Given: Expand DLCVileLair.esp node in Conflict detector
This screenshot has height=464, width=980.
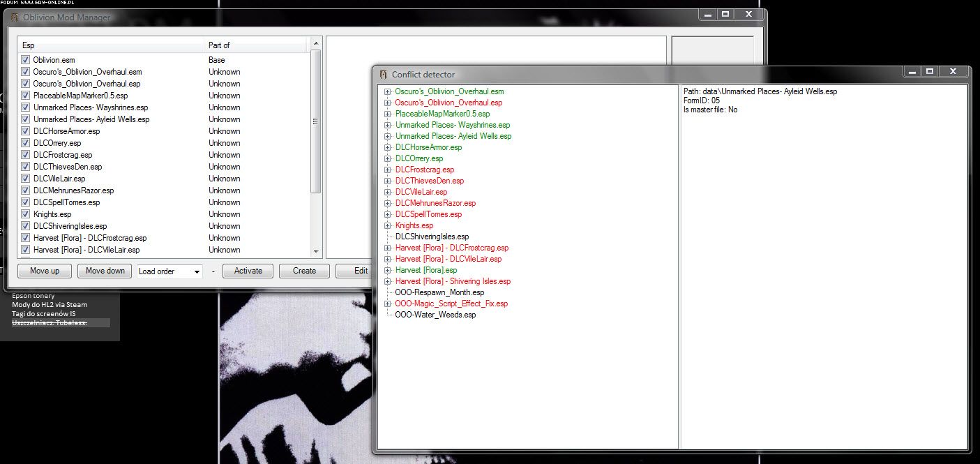Looking at the screenshot, I should [388, 192].
